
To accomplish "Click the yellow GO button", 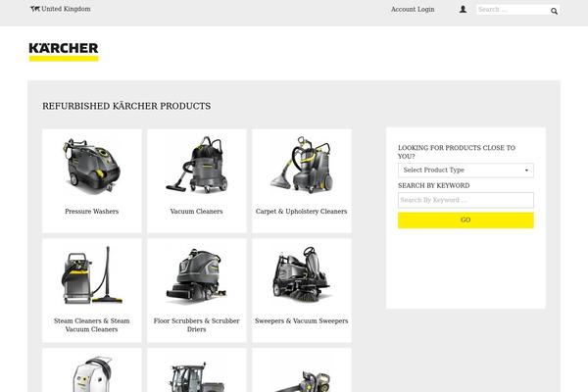I will pos(465,220).
